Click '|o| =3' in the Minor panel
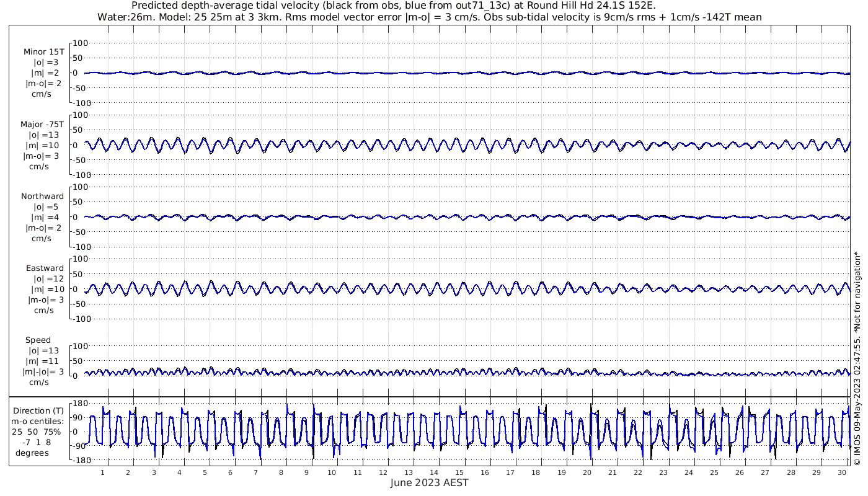 click(46, 63)
